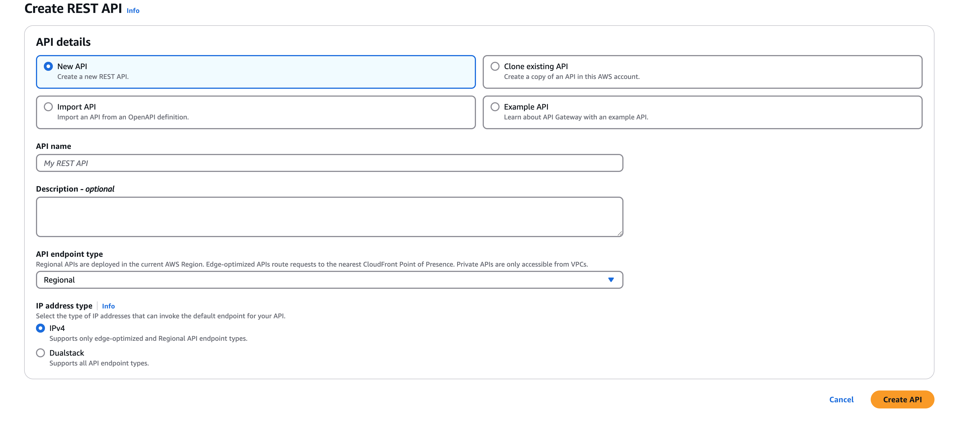Image resolution: width=980 pixels, height=427 pixels.
Task: Click the Import API card description text
Action: pos(122,117)
